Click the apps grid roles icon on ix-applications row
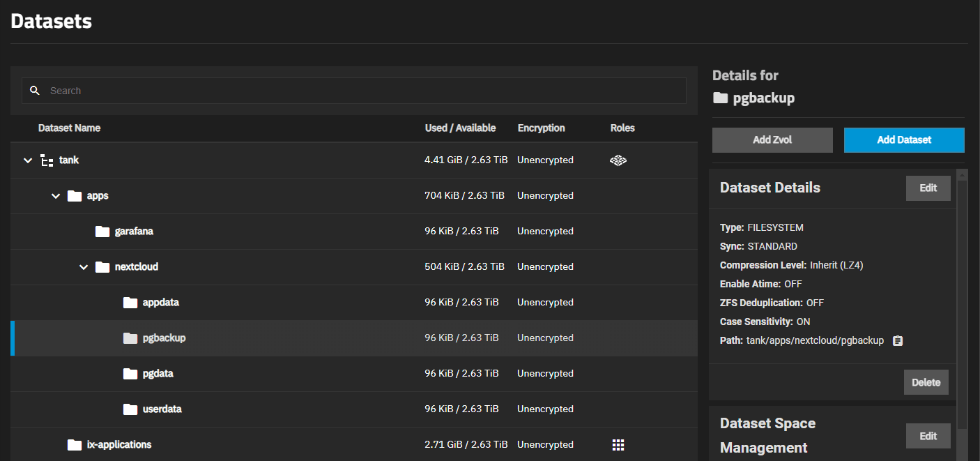The width and height of the screenshot is (980, 461). coord(618,444)
